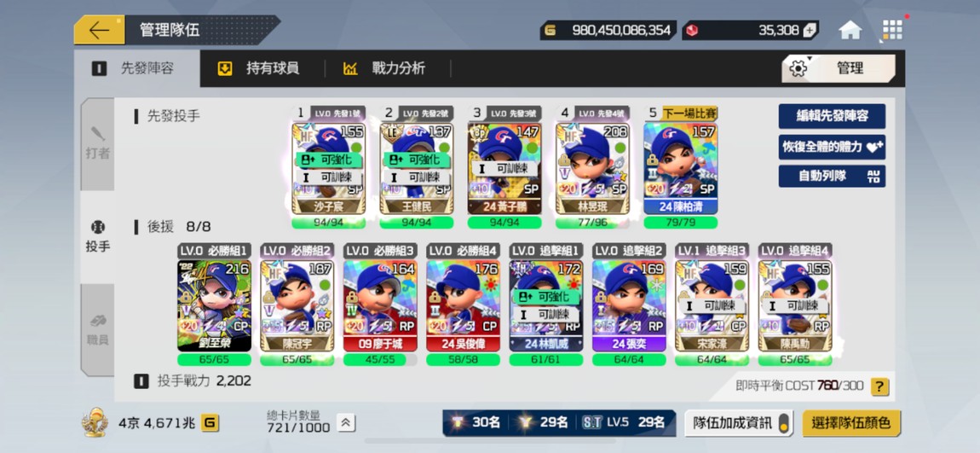Add more red gems plus icon
Viewport: 980px width, 453px height.
click(x=810, y=30)
